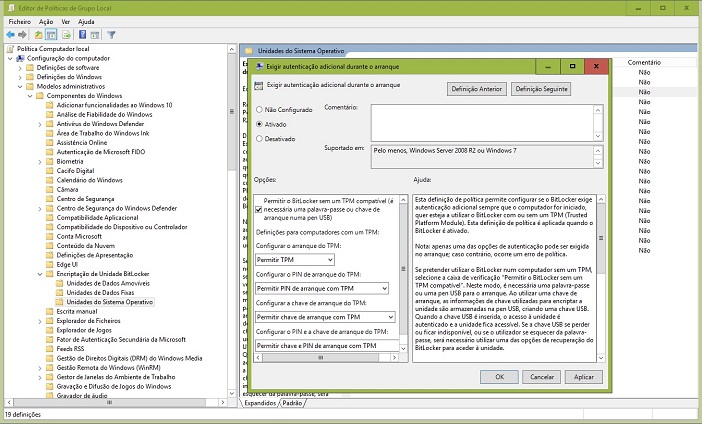Click the up one level folder icon
The image size is (702, 424).
coord(39,34)
